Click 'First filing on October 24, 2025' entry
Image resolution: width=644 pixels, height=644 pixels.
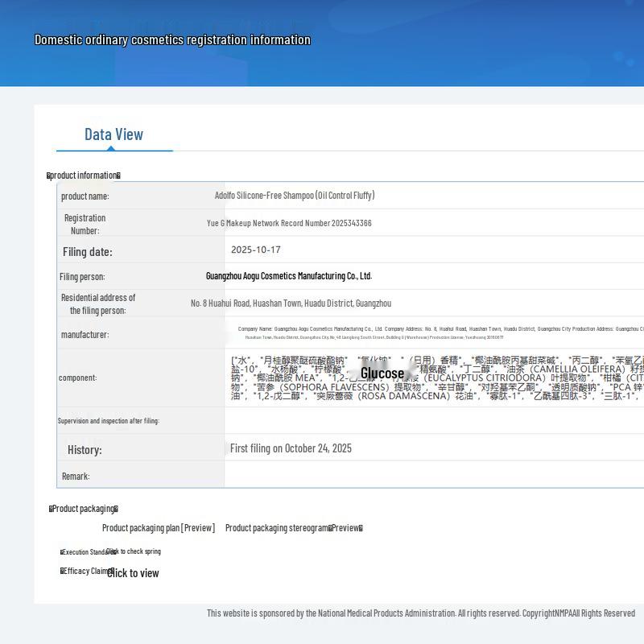point(291,448)
